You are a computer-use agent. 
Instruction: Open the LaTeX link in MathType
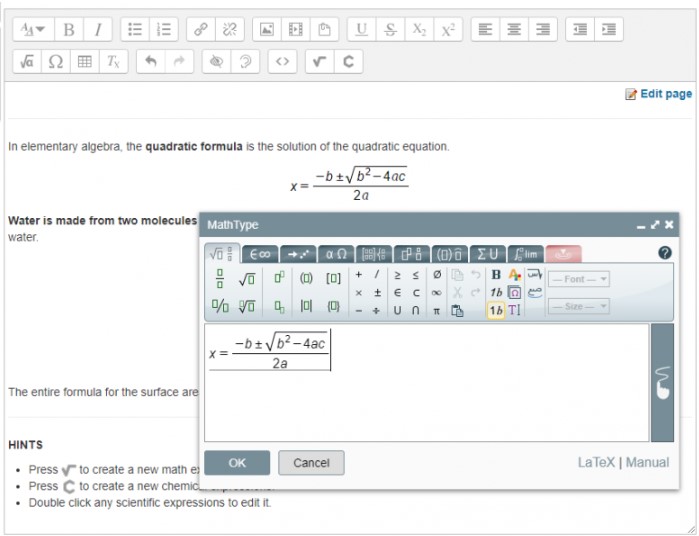[596, 462]
